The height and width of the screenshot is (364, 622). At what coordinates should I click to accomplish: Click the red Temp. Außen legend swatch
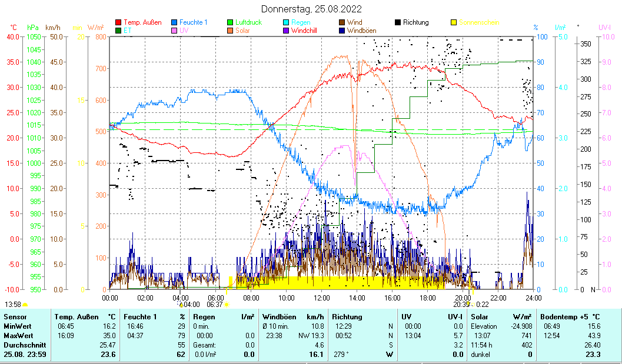pos(118,22)
